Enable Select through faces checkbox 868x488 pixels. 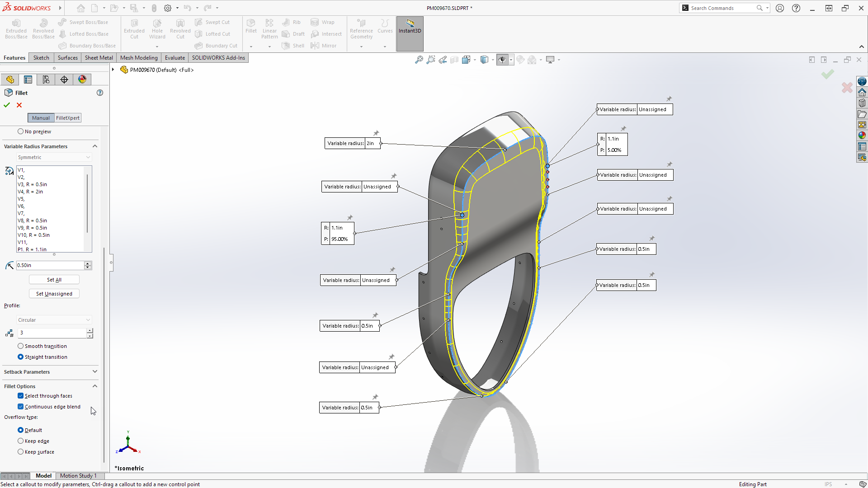pyautogui.click(x=21, y=396)
